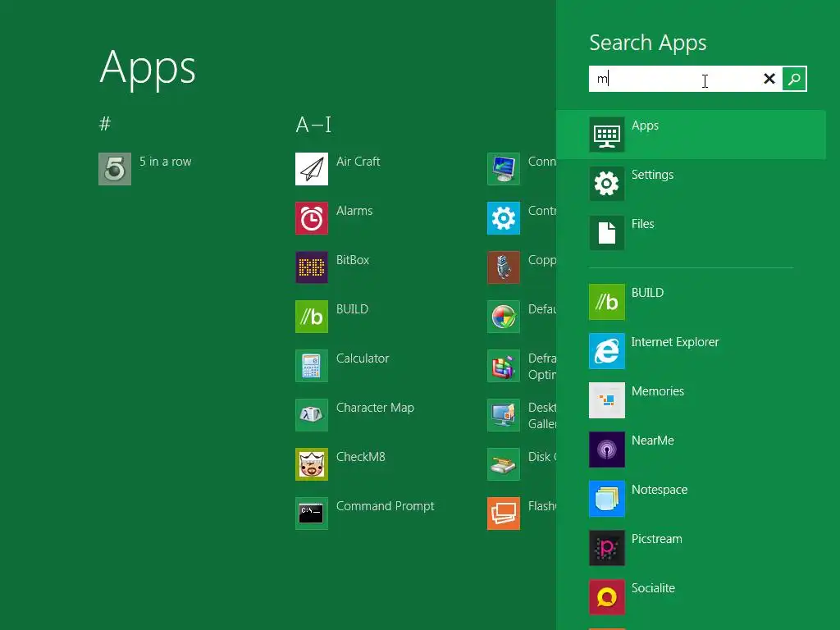The height and width of the screenshot is (630, 840).
Task: Open BUILD icon in the Apps list
Action: (x=311, y=317)
